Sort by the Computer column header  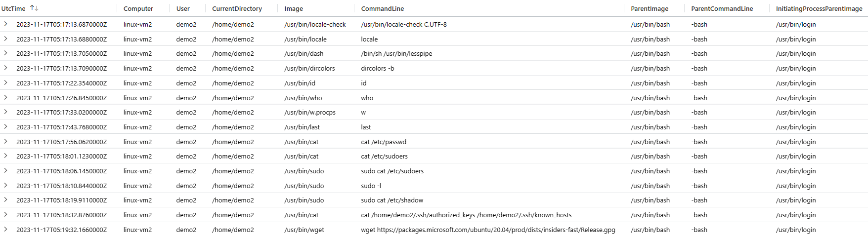point(138,9)
